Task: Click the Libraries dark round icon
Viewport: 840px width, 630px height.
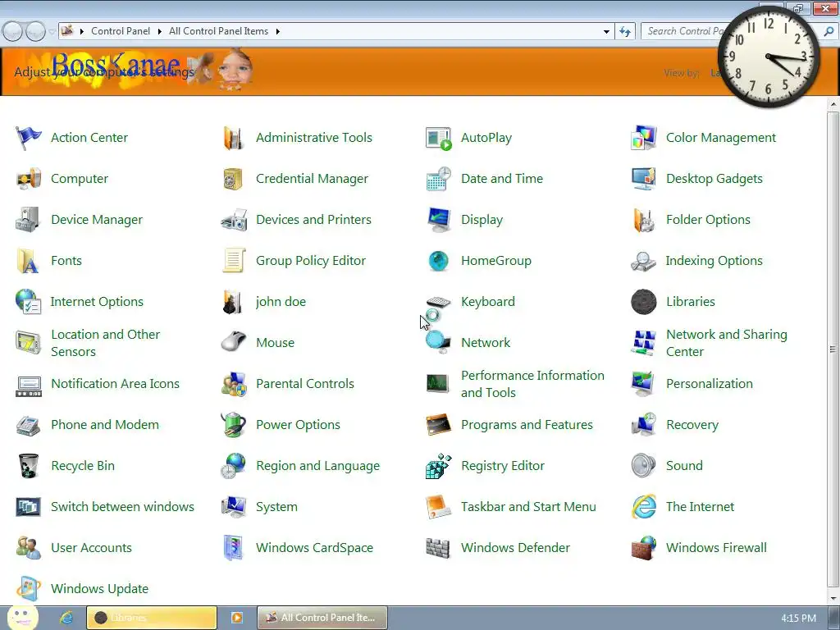Action: [643, 302]
